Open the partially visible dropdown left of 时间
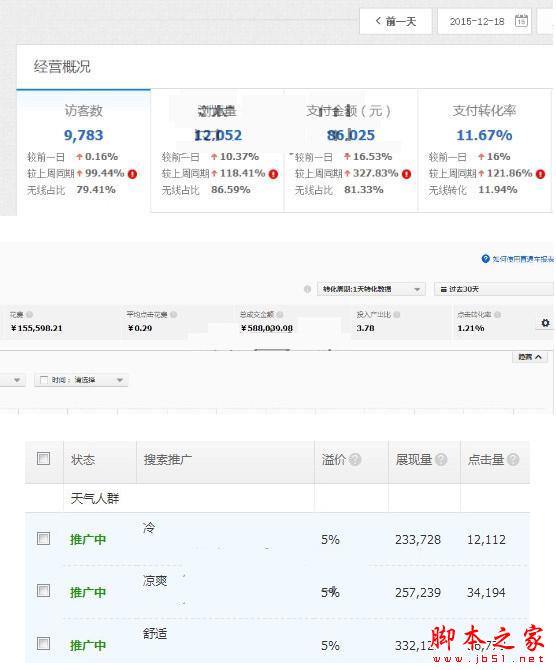Screen dimensions: 556x670 [x=13, y=380]
